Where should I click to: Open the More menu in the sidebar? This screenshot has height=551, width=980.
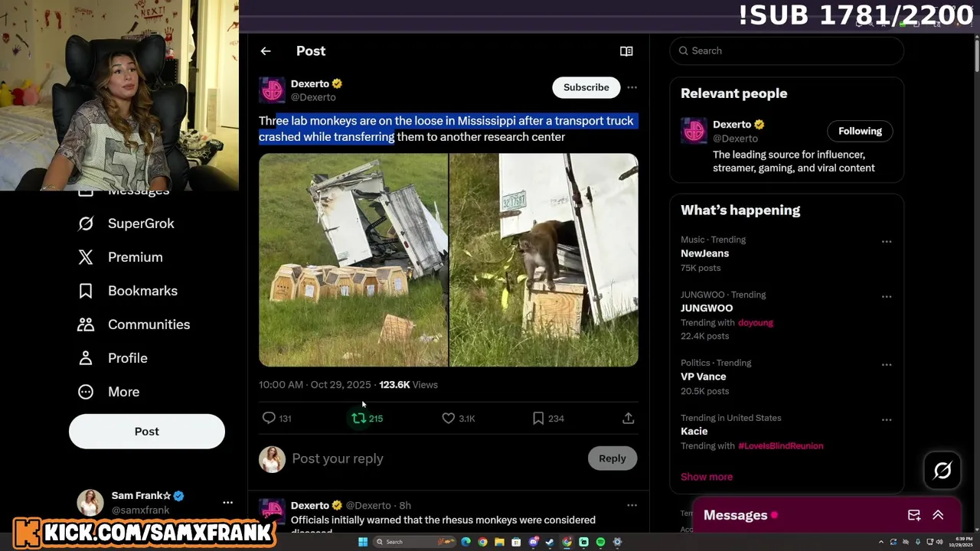[109, 392]
